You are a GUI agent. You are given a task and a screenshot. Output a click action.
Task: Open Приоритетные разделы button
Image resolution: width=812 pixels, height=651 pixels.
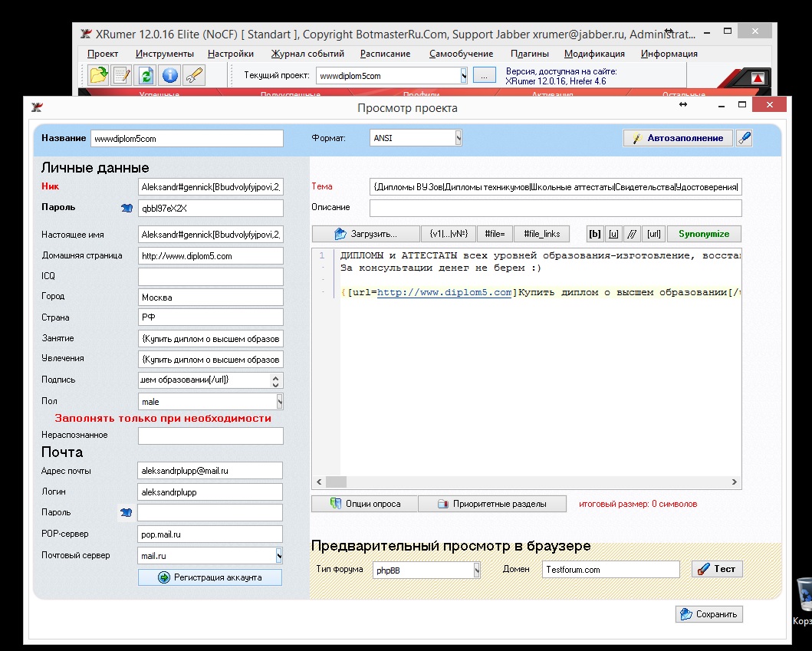pyautogui.click(x=492, y=504)
